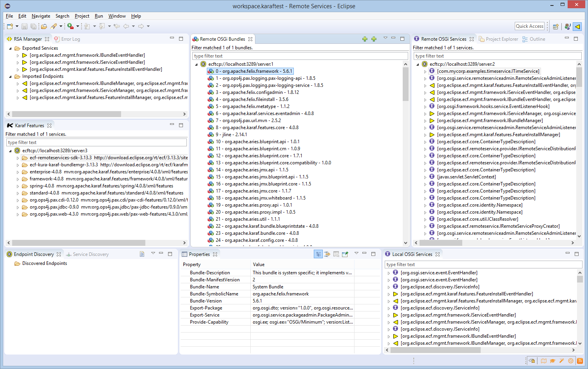
Task: Click the Local OSGi Services filter text field
Action: (483, 265)
